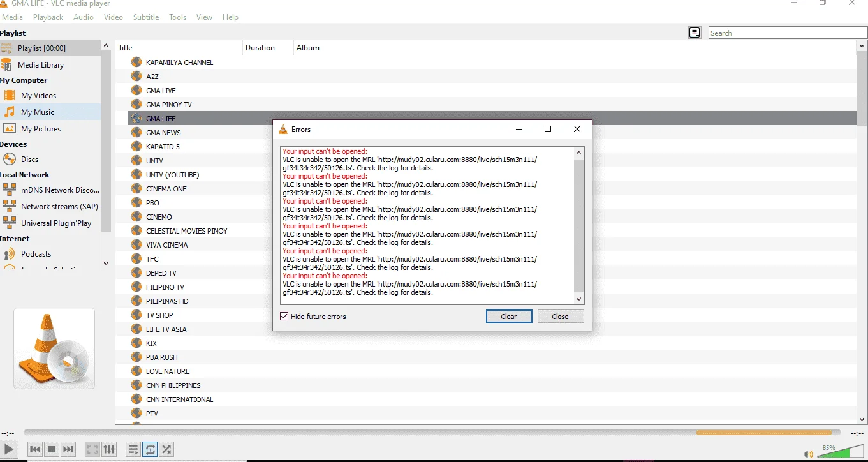868x462 pixels.
Task: Skip to the previous media item
Action: click(x=36, y=449)
